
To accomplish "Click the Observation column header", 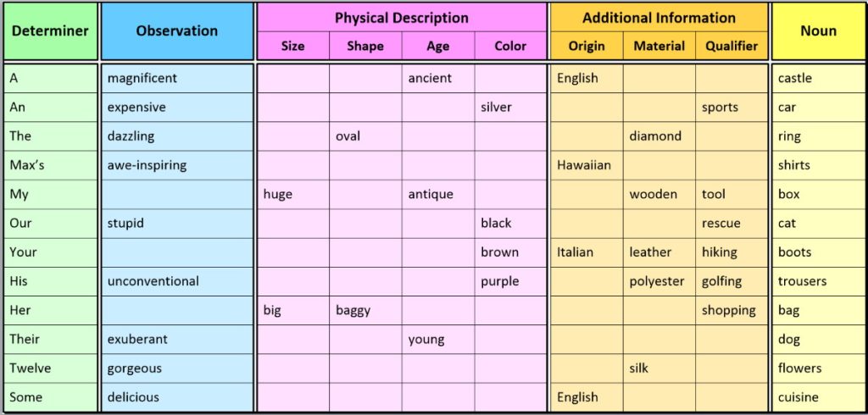I will click(x=176, y=31).
